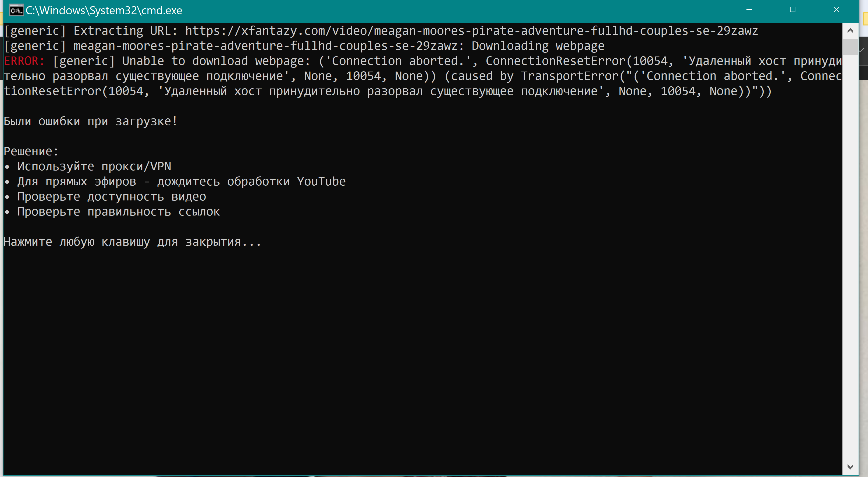Screen dimensions: 868x477
Task: Click the red ERROR: label
Action: 24,61
